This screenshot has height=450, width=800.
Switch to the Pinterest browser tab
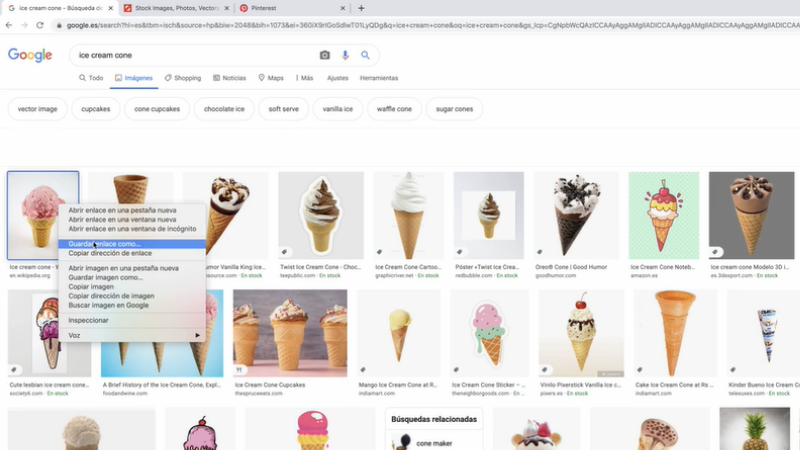[x=292, y=8]
